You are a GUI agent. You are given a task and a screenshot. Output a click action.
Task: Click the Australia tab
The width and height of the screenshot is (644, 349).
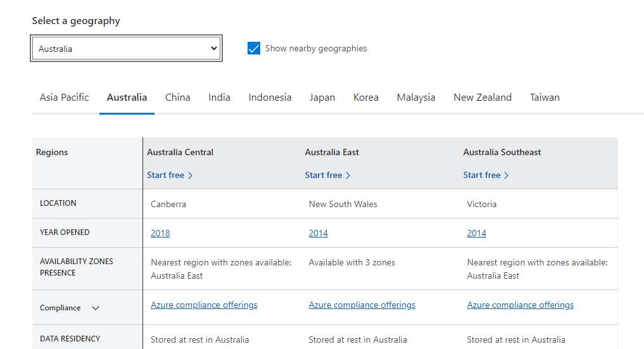[127, 98]
